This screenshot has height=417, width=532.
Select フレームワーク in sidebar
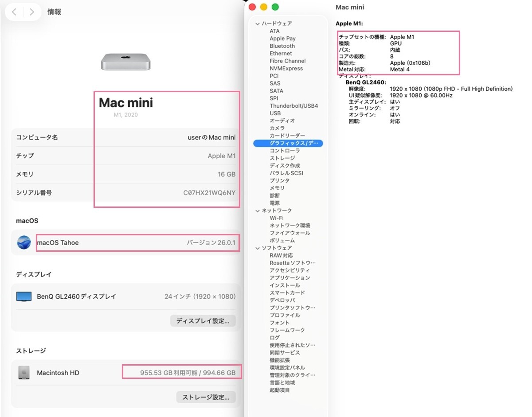[287, 331]
